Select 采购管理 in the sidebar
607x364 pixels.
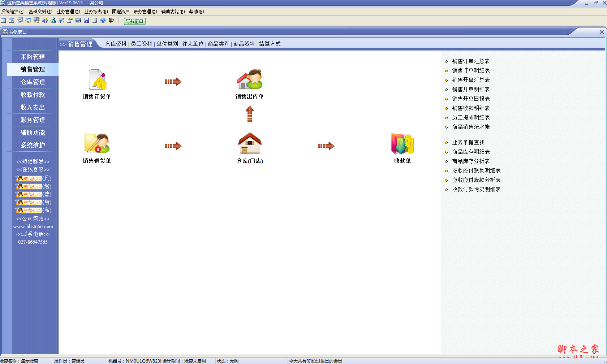[33, 57]
